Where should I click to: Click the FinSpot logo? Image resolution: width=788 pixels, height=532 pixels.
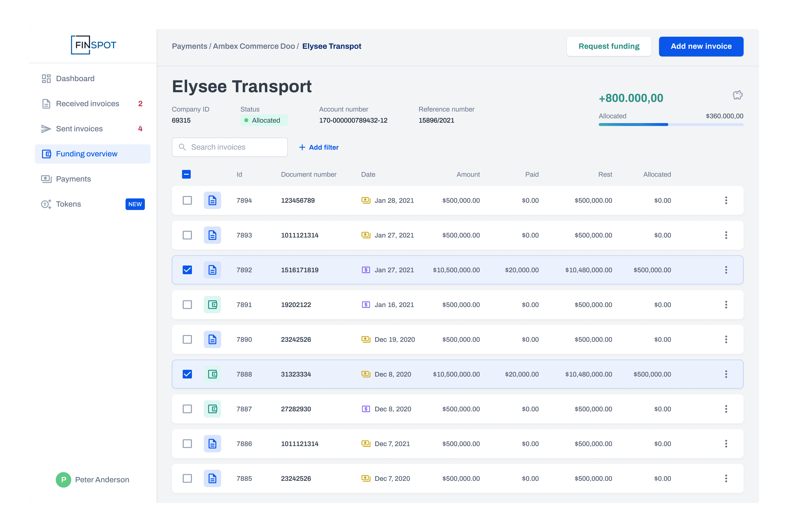pyautogui.click(x=93, y=45)
